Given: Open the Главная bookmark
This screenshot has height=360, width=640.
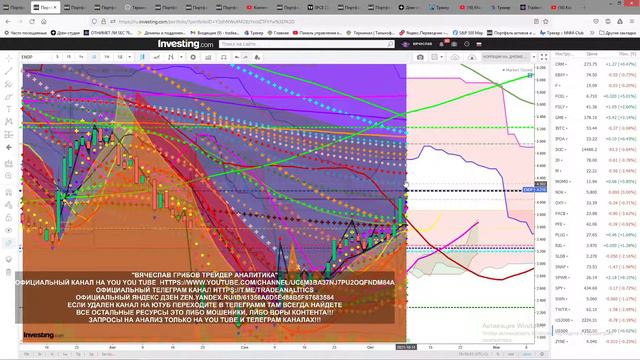Looking at the screenshot, I should point(278,33).
